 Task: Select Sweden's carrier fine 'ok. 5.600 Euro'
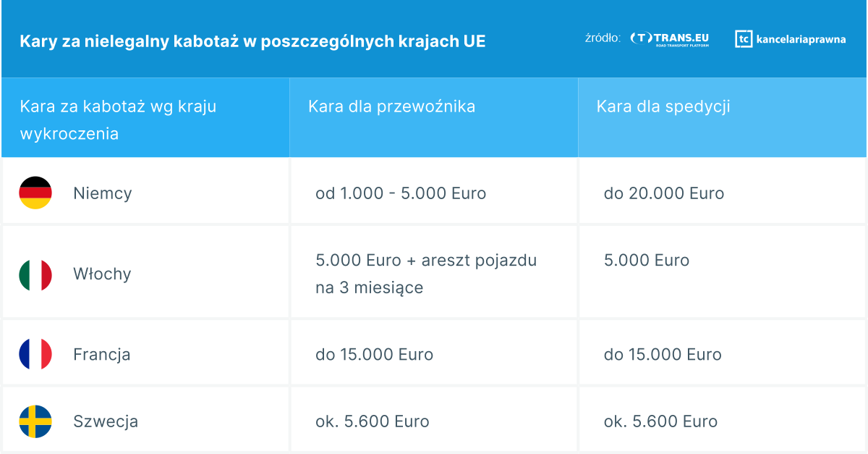point(373,421)
